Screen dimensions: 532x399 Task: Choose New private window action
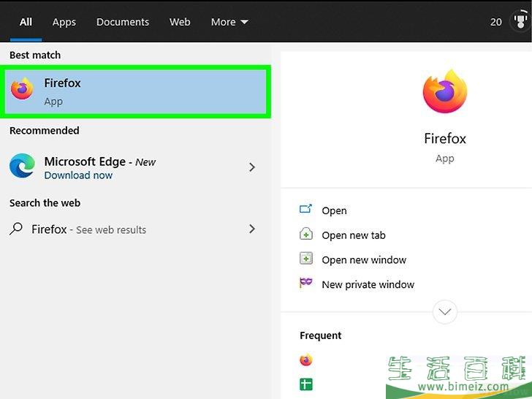coord(368,285)
